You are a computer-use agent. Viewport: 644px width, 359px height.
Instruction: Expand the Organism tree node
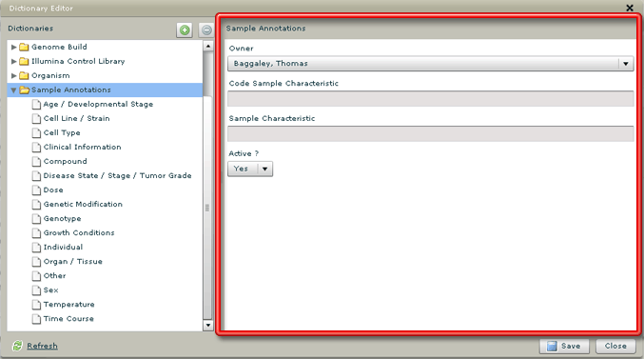click(13, 75)
